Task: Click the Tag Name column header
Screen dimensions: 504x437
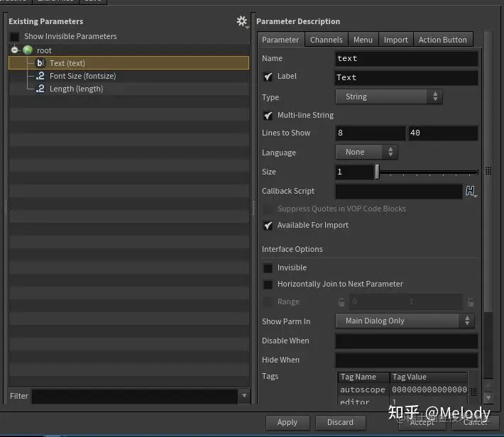Action: click(x=363, y=377)
